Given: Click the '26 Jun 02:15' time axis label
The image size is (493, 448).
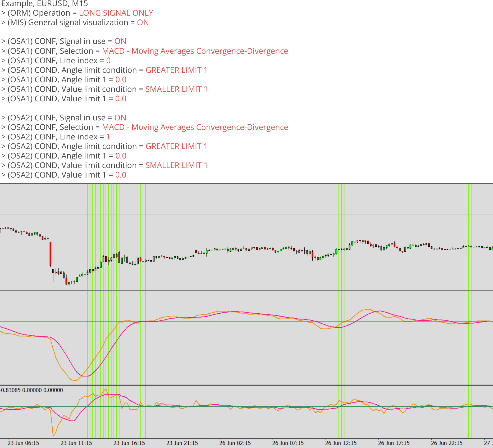Looking at the screenshot, I should (235, 443).
